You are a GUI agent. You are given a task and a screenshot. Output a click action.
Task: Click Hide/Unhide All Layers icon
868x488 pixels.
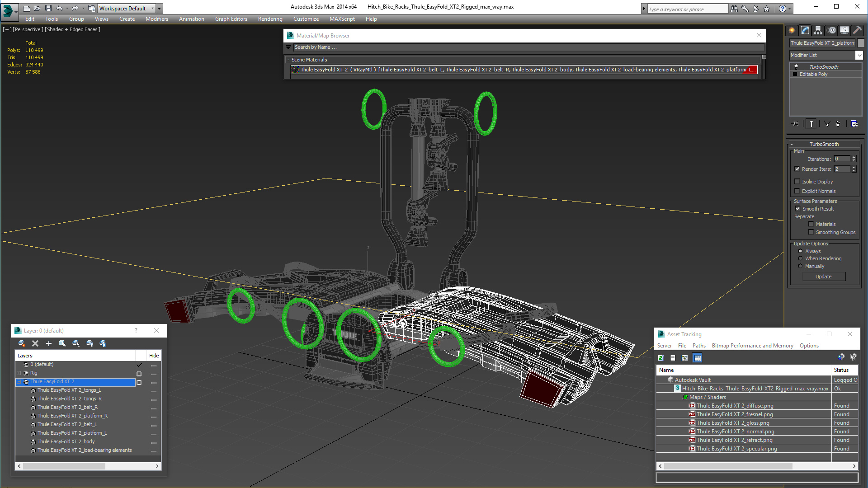coord(90,343)
